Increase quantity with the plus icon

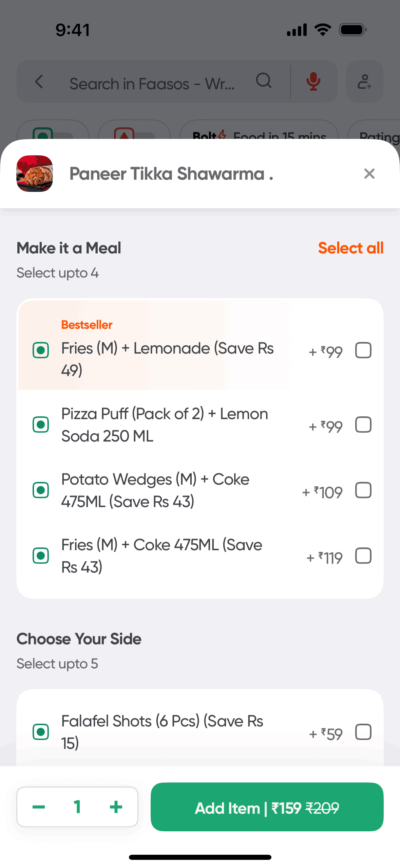116,807
